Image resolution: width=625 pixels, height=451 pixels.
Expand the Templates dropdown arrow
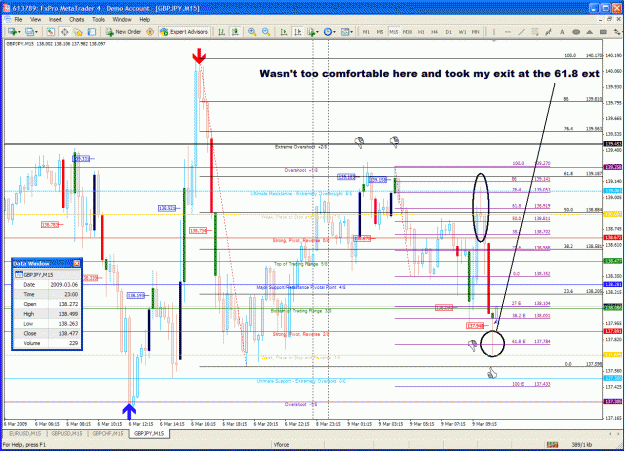352,32
